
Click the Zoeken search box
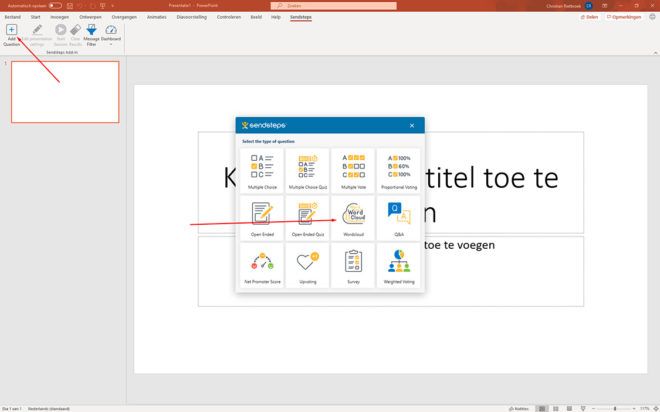(x=333, y=5)
